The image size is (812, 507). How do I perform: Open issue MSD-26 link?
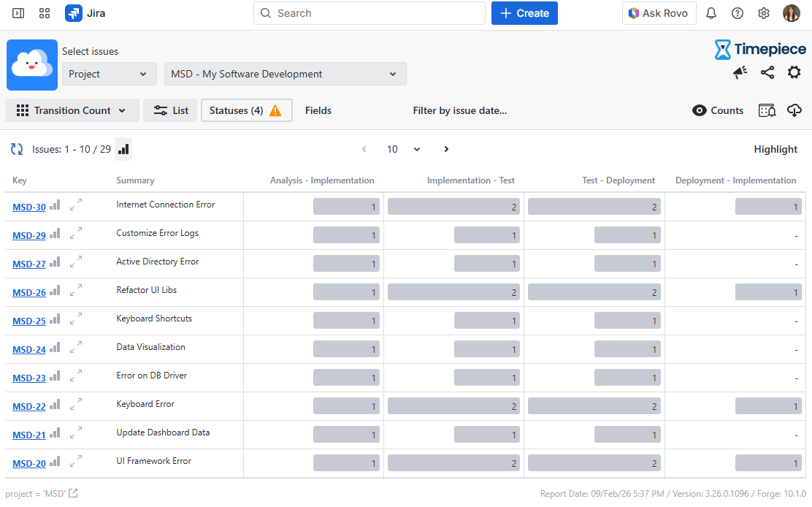29,292
